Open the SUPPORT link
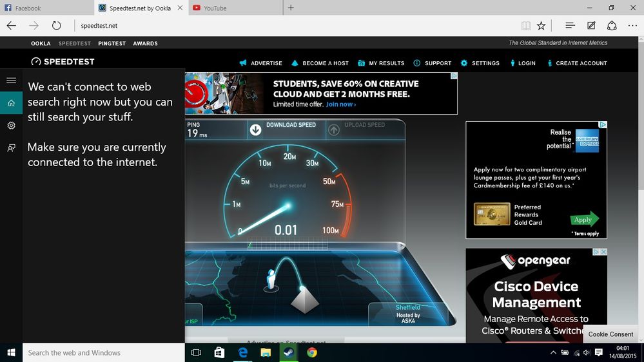Image resolution: width=644 pixels, height=362 pixels. point(433,63)
